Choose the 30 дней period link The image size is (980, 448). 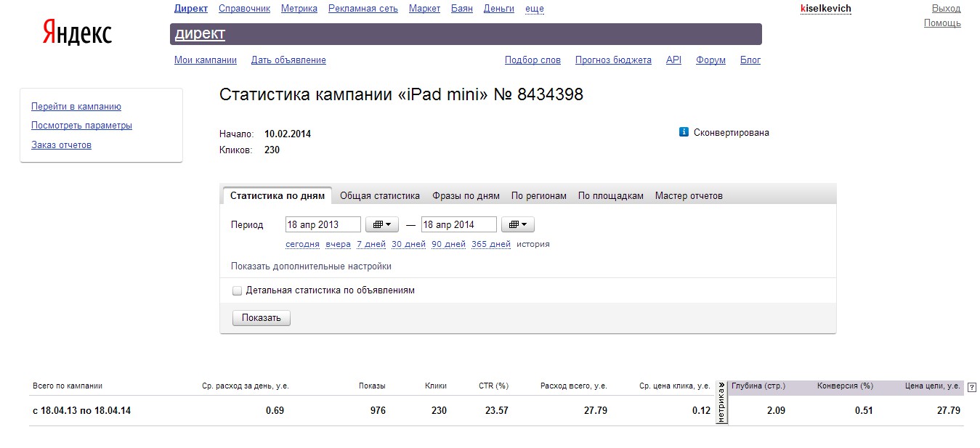click(x=408, y=244)
